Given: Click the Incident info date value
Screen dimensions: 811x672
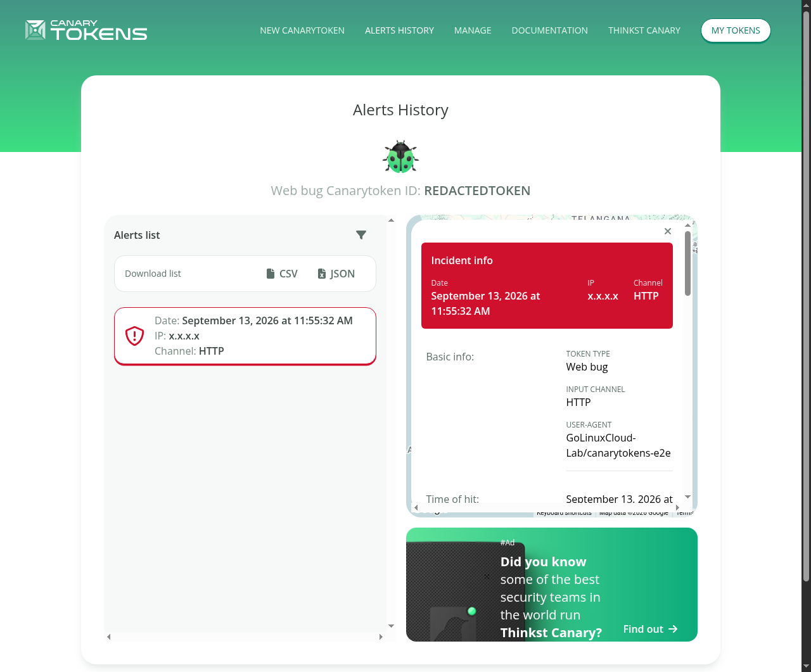Looking at the screenshot, I should pyautogui.click(x=485, y=303).
